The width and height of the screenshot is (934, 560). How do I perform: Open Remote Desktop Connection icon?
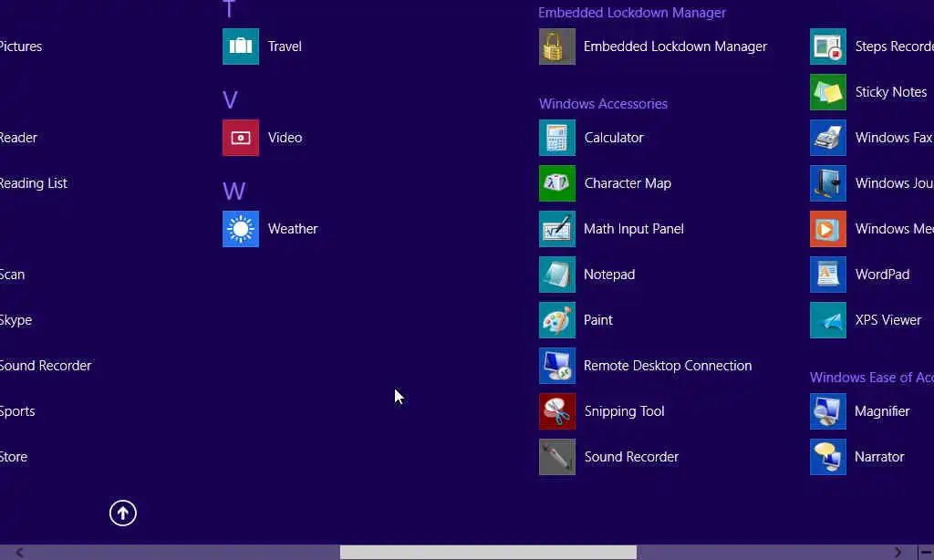point(557,366)
